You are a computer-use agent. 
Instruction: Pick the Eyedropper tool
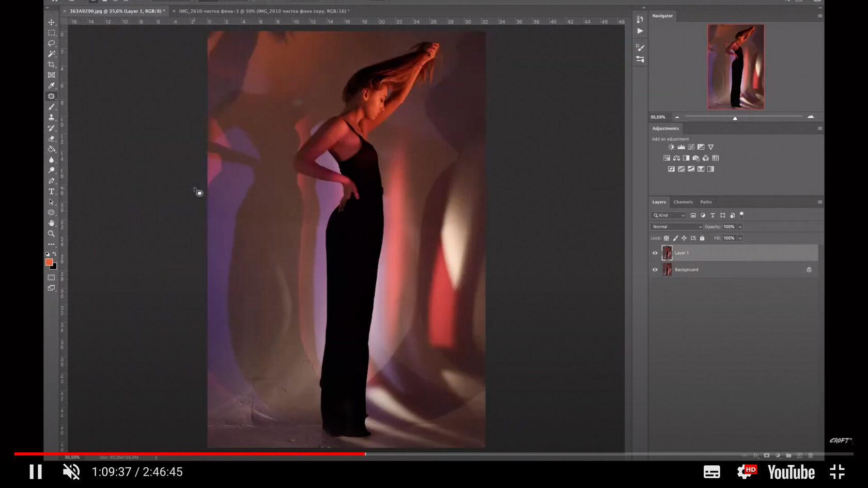pyautogui.click(x=52, y=86)
